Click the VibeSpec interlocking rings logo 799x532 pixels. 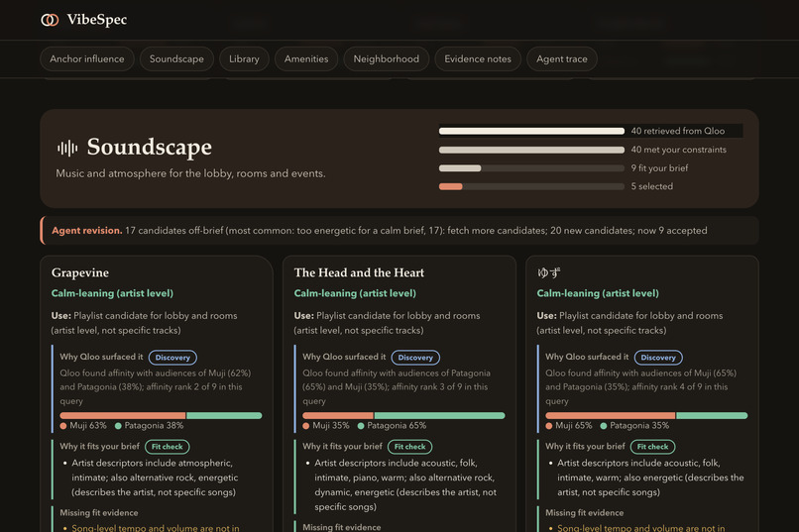(x=50, y=20)
